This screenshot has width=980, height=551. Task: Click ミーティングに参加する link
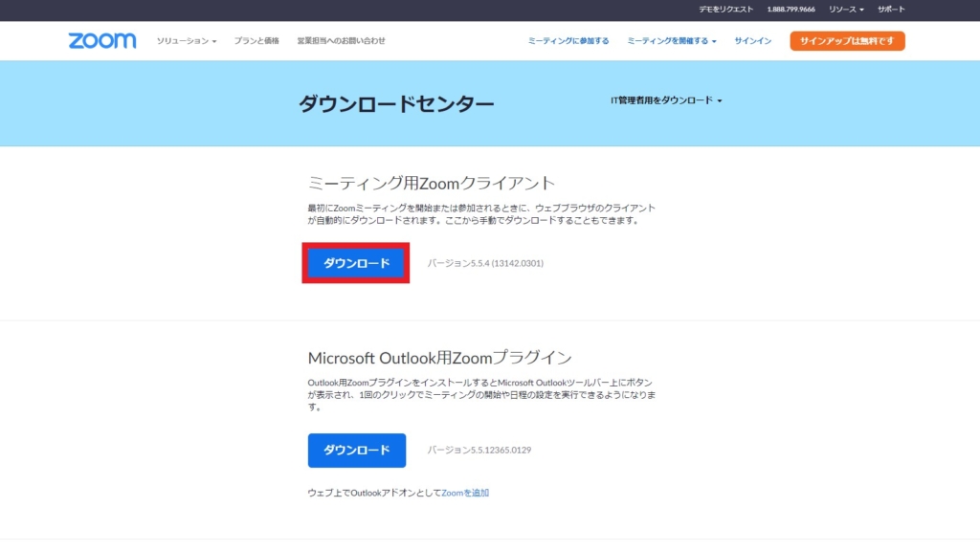(x=568, y=40)
